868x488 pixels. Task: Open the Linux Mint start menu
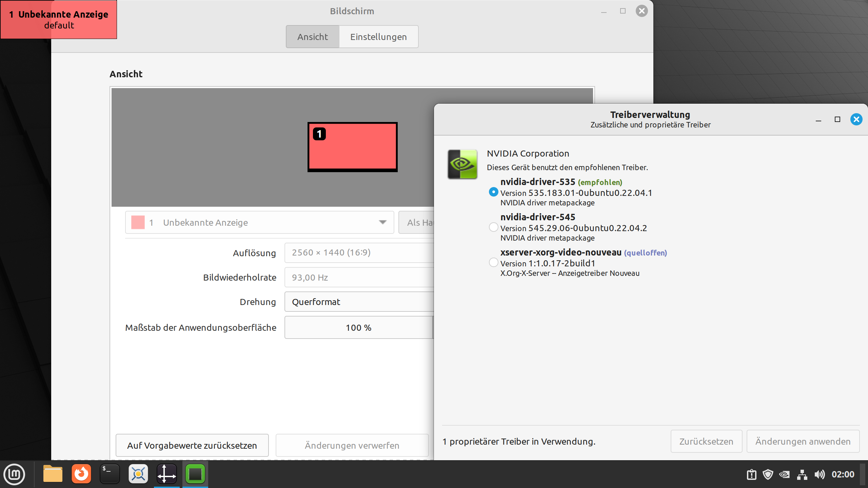(x=14, y=474)
